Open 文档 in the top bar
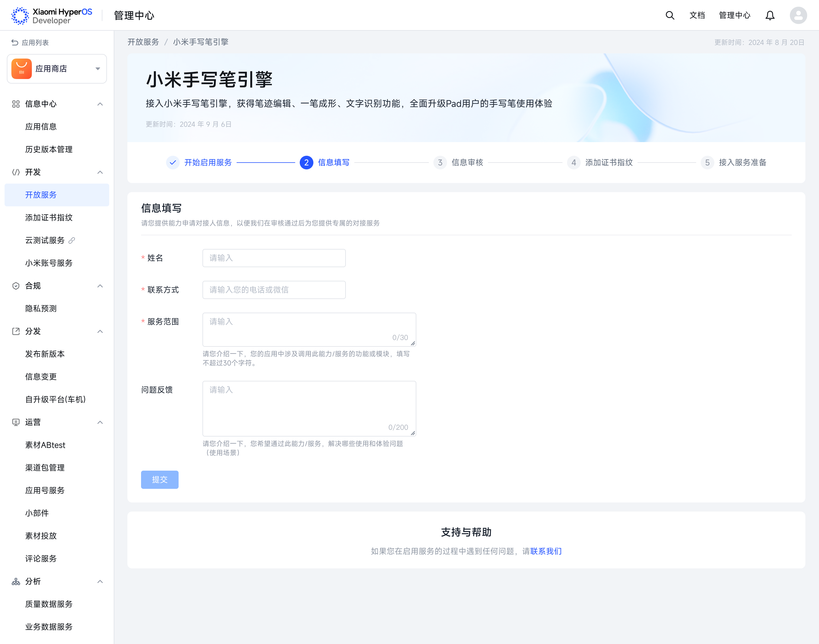The height and width of the screenshot is (644, 819). coord(697,15)
